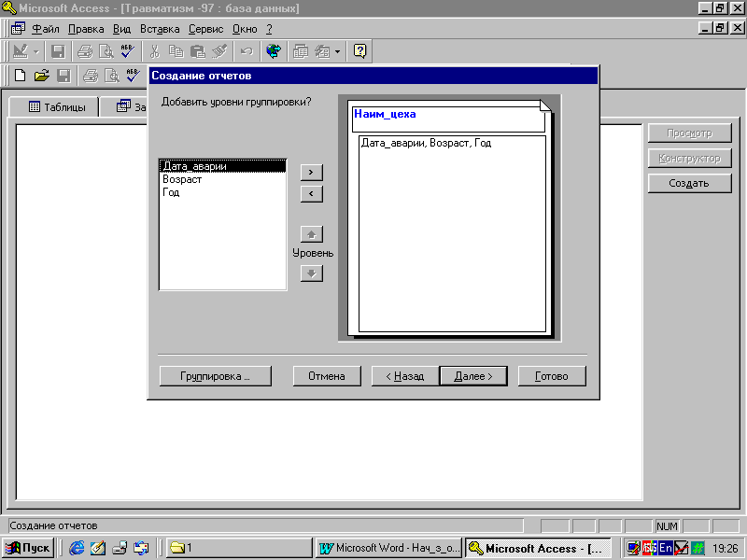This screenshot has width=747, height=560.
Task: Open the Сервис menu
Action: (x=205, y=29)
